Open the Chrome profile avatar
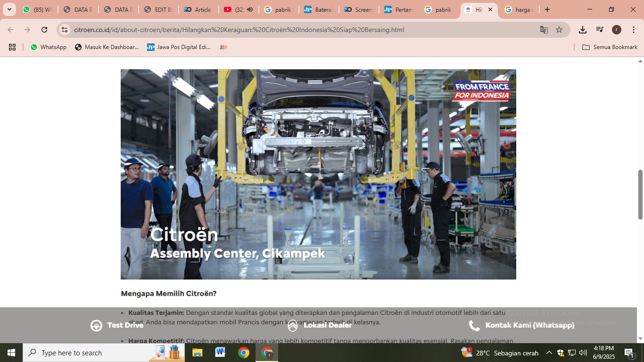Viewport: 644px width, 362px height. [x=617, y=30]
